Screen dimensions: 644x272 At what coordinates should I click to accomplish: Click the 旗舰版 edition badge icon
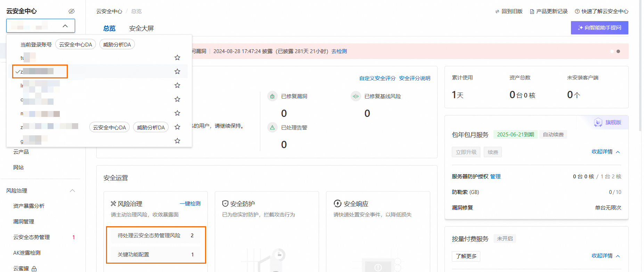(x=598, y=122)
